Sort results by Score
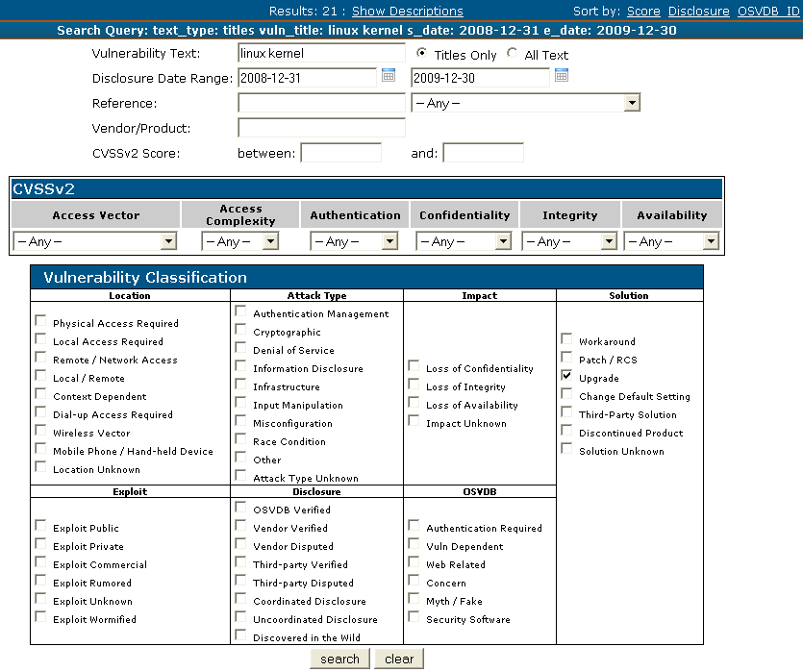Viewport: 803px width, 672px height. 643,12
